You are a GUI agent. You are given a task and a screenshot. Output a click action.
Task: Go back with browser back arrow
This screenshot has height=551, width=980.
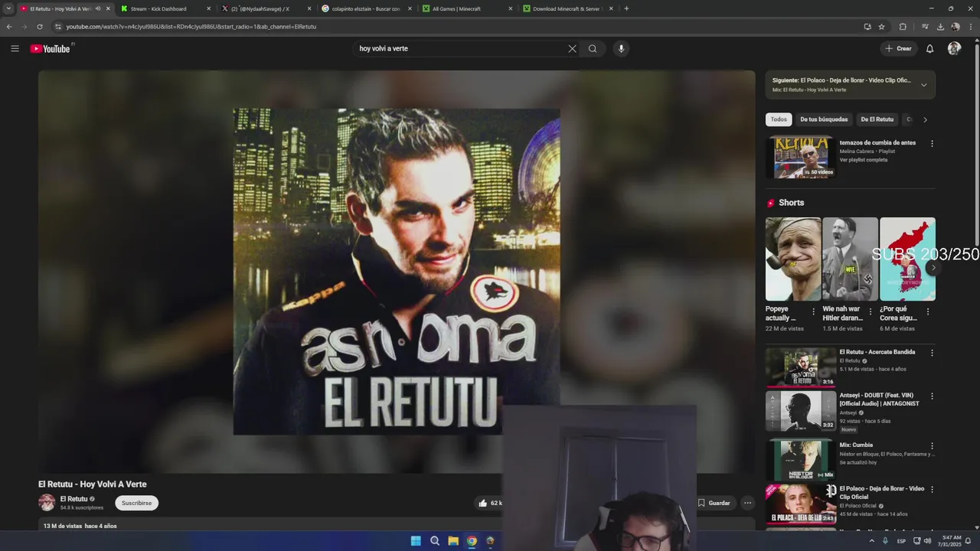[9, 26]
